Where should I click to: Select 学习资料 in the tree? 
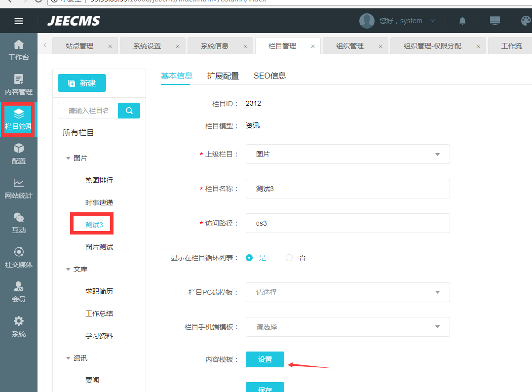pos(99,336)
